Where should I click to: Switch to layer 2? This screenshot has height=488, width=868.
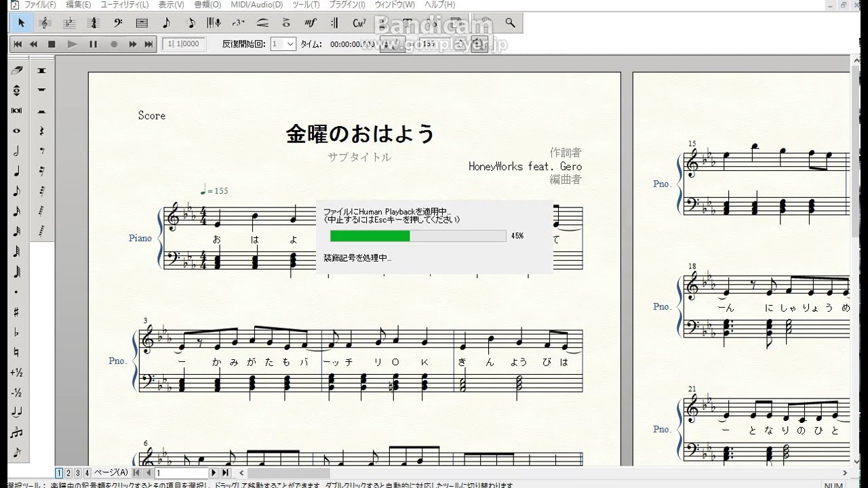(x=68, y=473)
